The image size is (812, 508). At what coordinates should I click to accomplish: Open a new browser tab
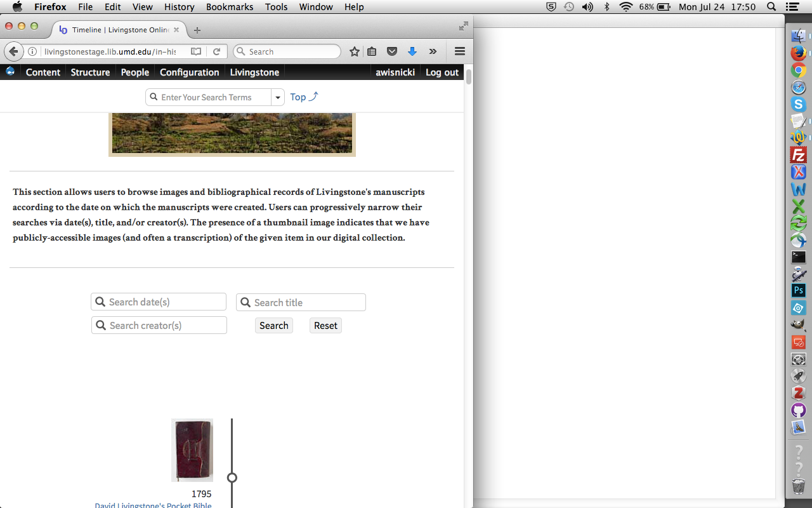197,30
